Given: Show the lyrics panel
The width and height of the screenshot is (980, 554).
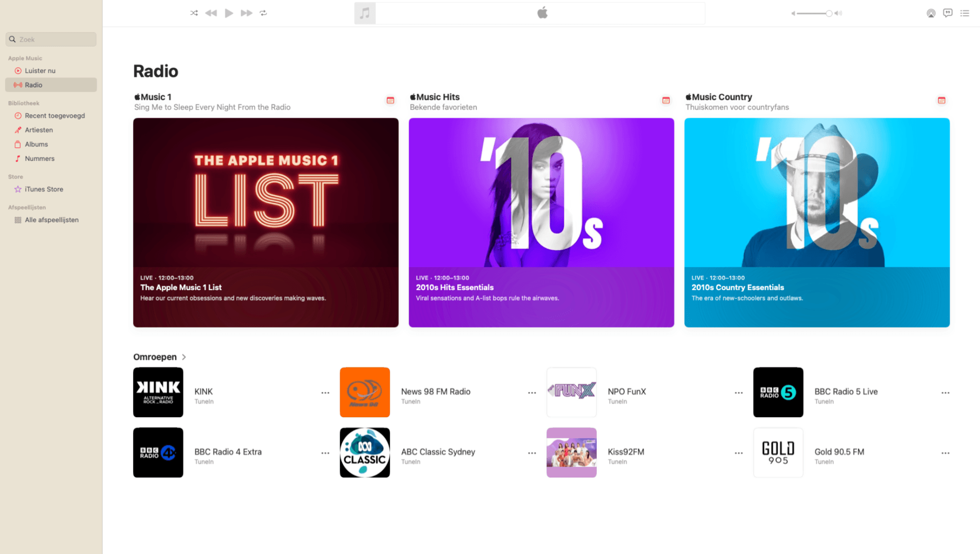Looking at the screenshot, I should pyautogui.click(x=948, y=13).
